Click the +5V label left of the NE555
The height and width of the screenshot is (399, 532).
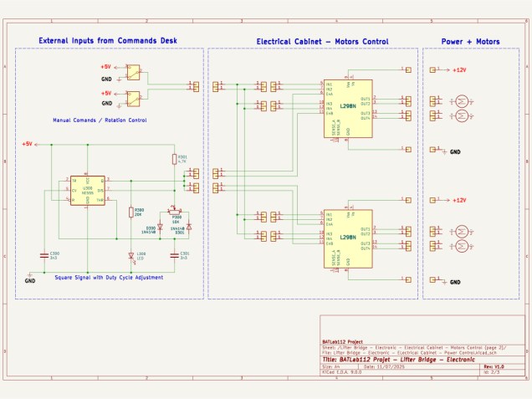point(29,144)
